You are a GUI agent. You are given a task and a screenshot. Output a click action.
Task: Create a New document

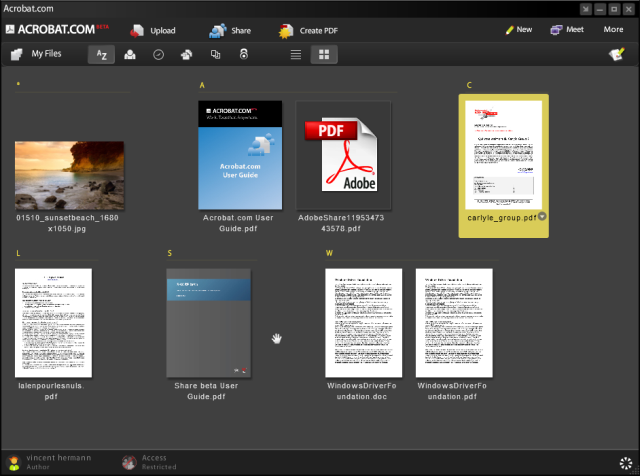(x=519, y=30)
